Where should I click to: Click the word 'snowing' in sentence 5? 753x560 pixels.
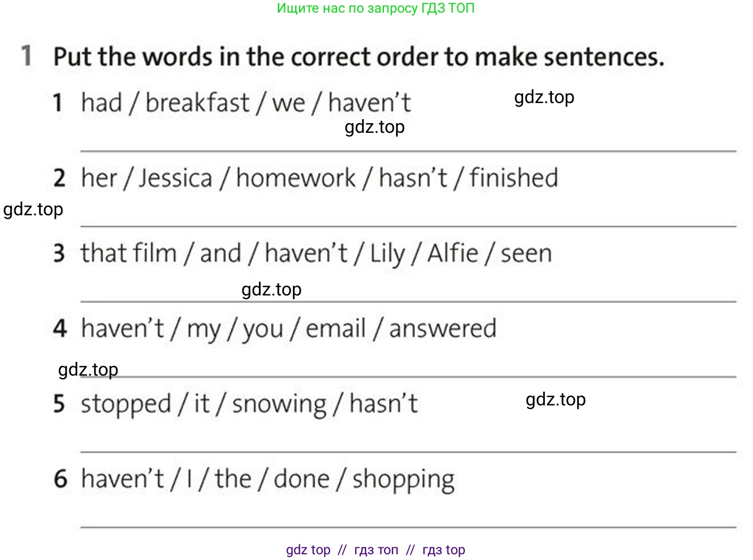pos(279,404)
